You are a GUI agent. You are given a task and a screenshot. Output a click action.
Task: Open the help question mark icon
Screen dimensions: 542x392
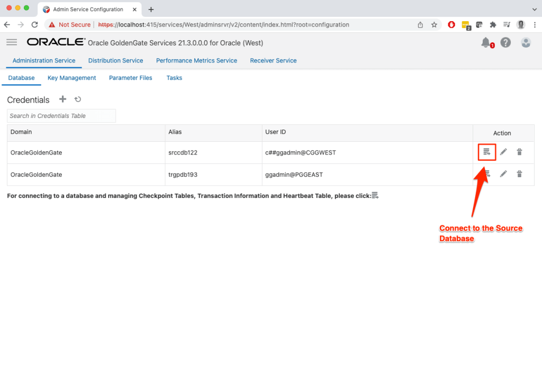pos(505,43)
